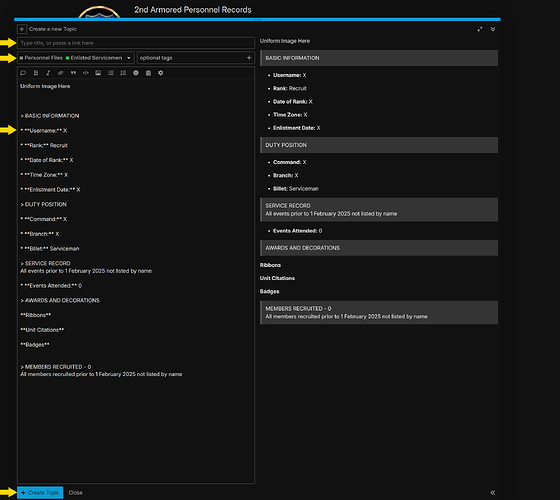Click the optional tags chooser
560x500 pixels.
pos(196,58)
